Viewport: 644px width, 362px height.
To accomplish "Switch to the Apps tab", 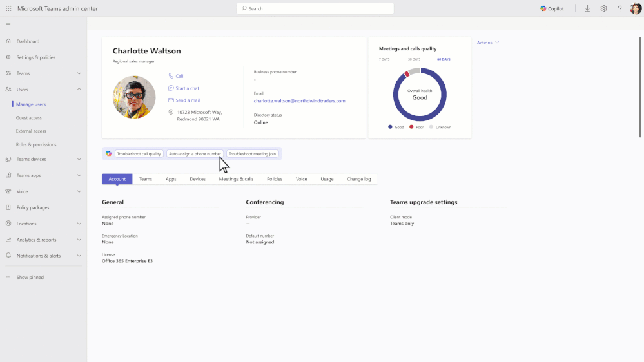I will pyautogui.click(x=171, y=179).
